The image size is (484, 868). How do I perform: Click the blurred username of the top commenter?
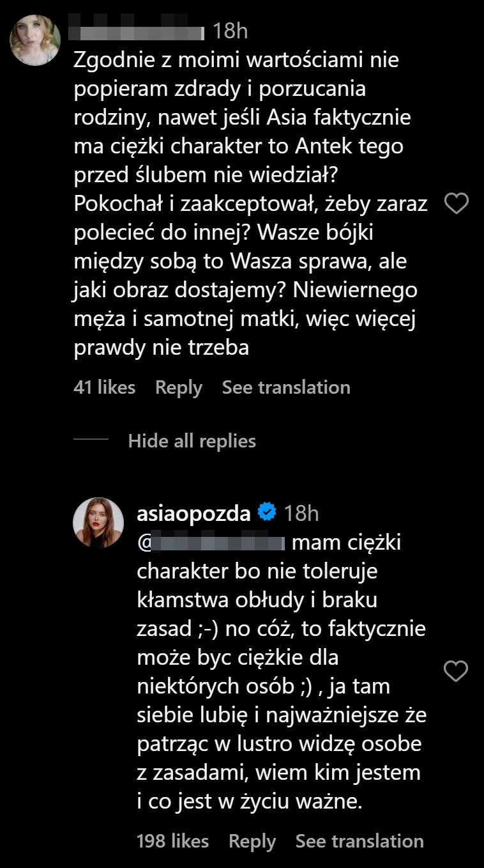tap(139, 31)
